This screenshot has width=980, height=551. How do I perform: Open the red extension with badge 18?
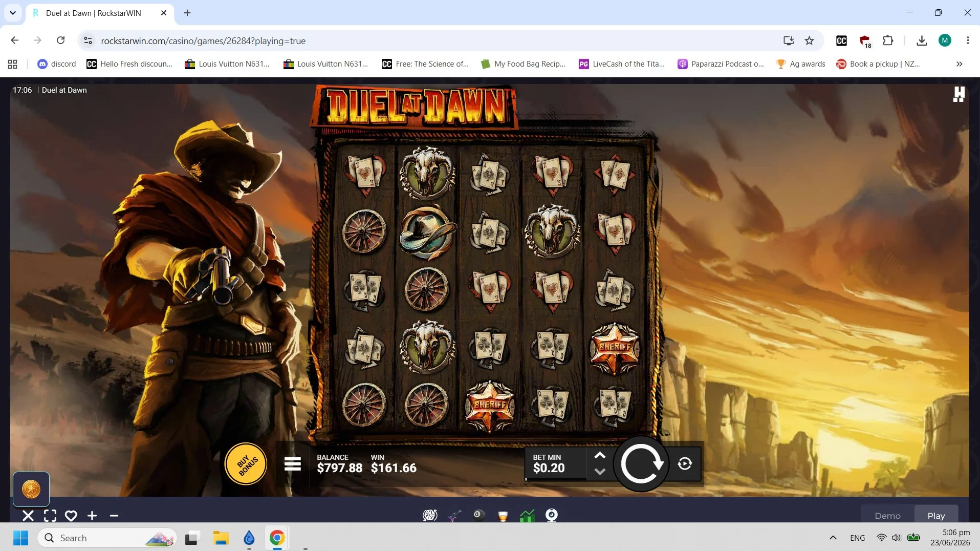865,41
